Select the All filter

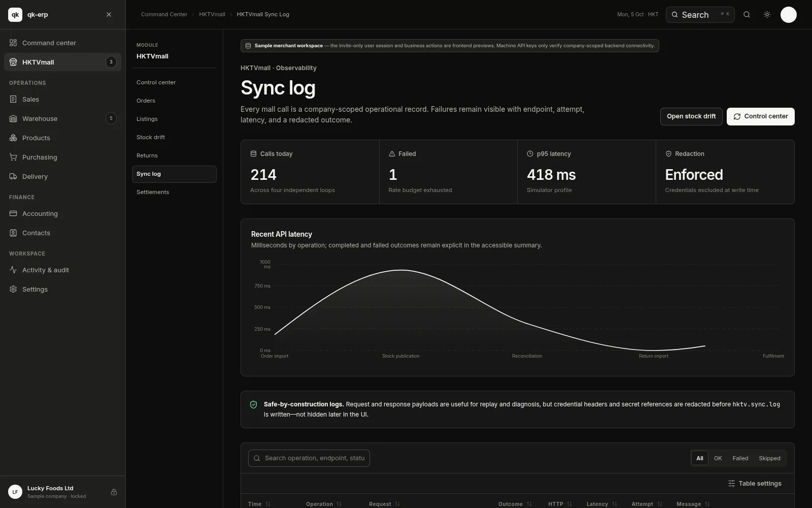[700, 458]
